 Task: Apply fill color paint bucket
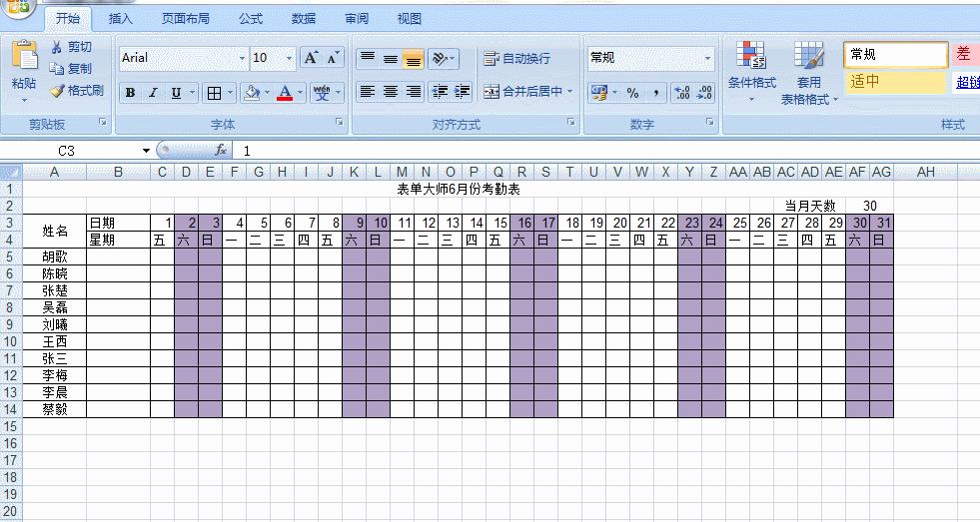tap(252, 93)
